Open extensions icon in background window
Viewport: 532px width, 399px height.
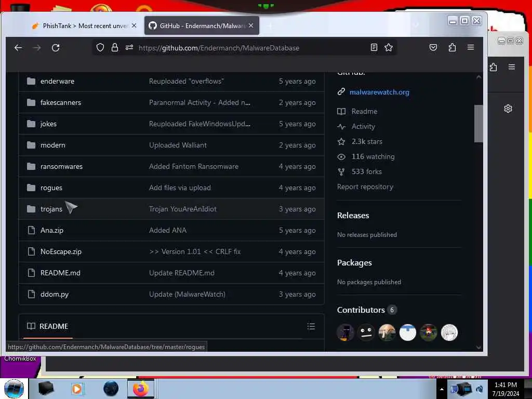[494, 67]
